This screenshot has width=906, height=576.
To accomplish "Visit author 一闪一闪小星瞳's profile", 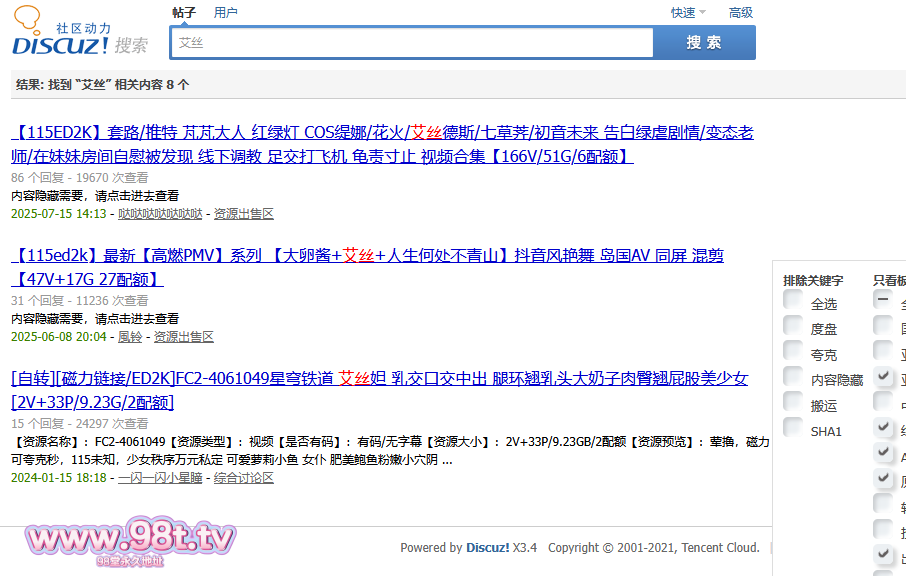I will point(160,478).
